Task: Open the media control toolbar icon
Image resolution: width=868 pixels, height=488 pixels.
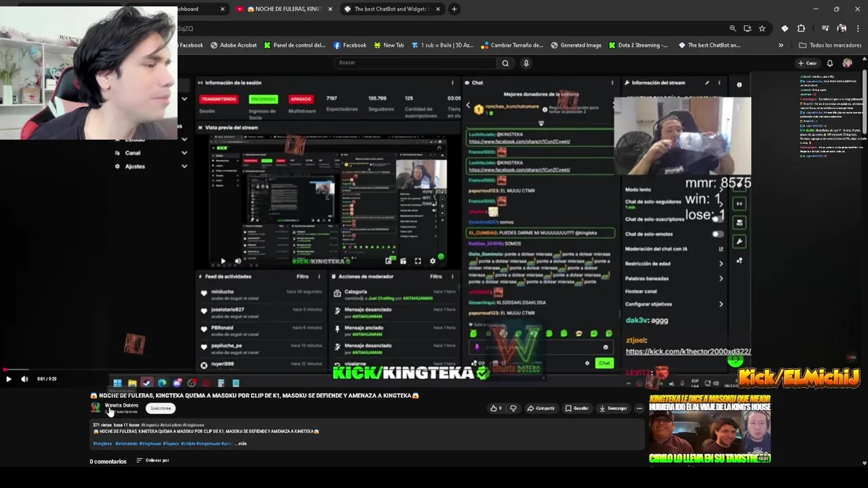Action: click(825, 28)
